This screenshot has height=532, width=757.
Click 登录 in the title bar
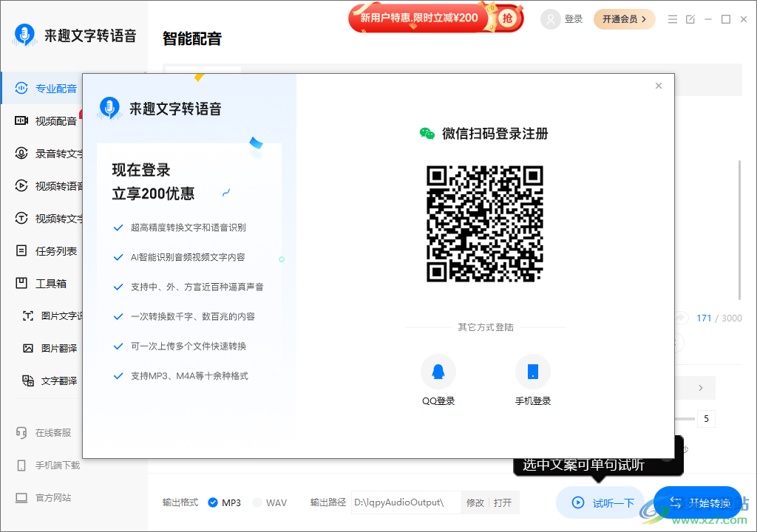(574, 19)
